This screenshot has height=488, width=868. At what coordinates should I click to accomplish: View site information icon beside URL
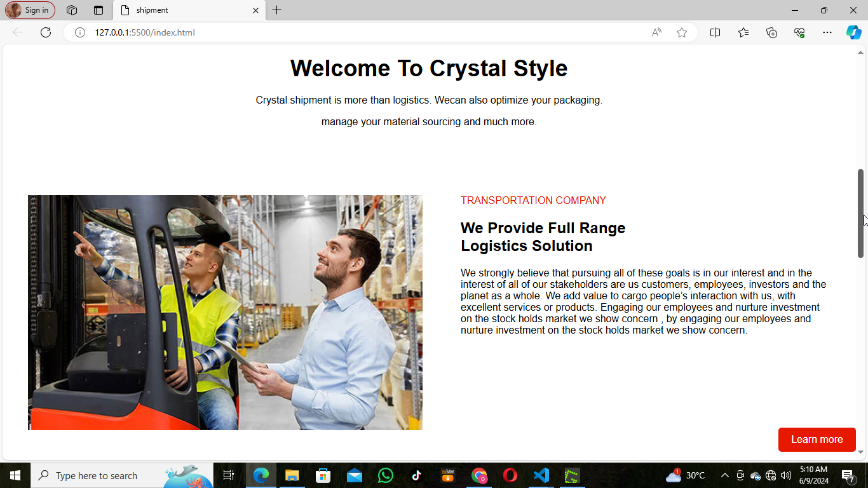pyautogui.click(x=80, y=32)
